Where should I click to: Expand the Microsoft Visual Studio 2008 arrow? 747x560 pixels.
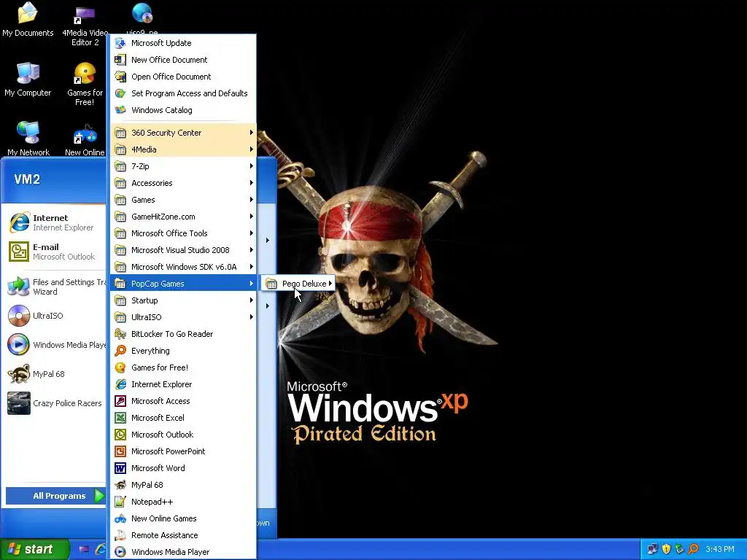[251, 250]
